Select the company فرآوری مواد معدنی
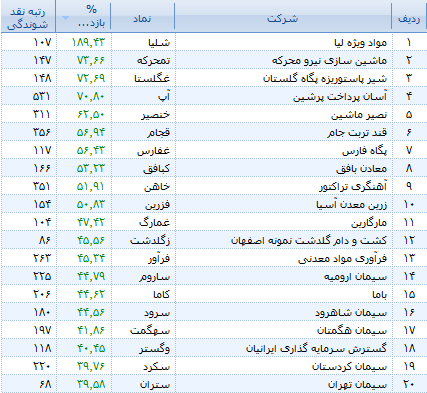This screenshot has height=393, width=427. click(342, 259)
